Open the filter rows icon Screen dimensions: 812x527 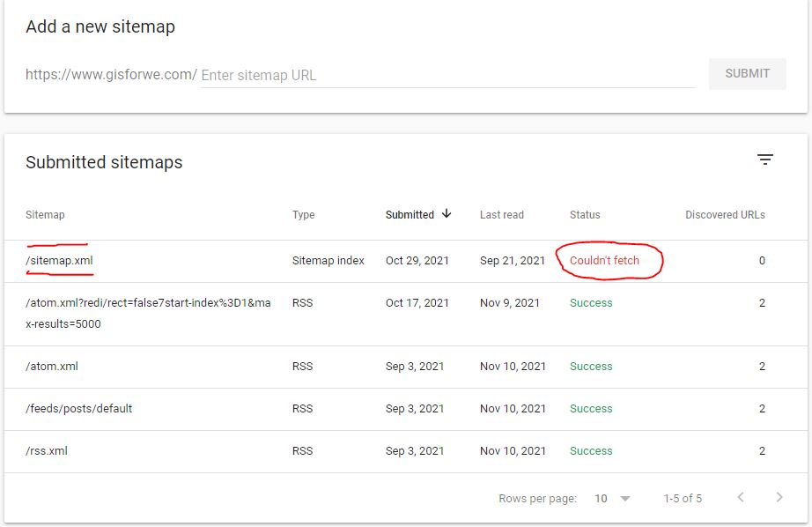coord(764,160)
